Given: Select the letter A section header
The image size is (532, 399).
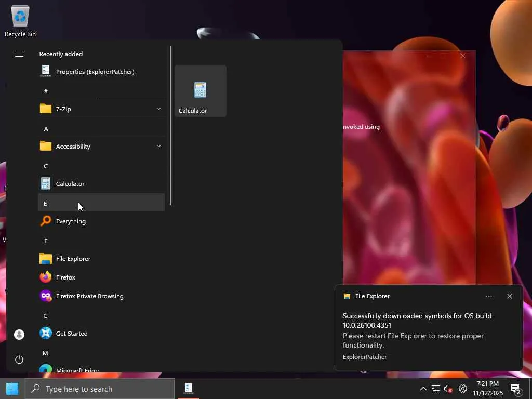Looking at the screenshot, I should pos(101,129).
